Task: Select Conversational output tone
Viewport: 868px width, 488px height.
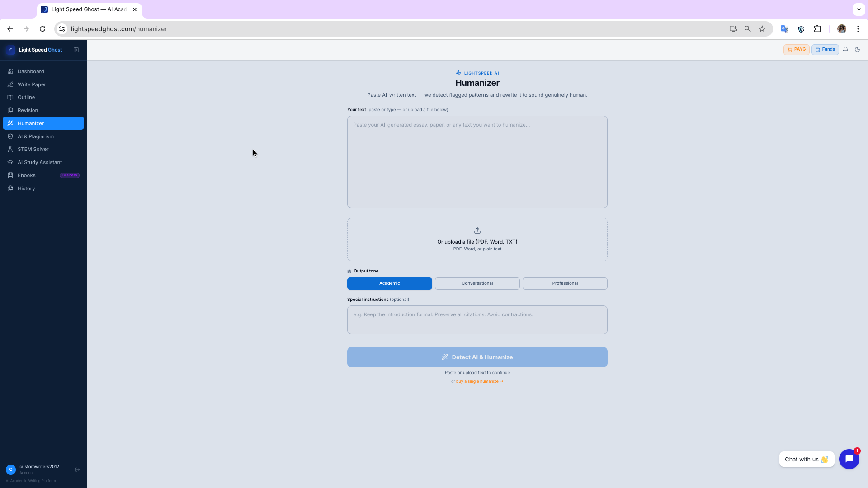Action: pos(477,283)
